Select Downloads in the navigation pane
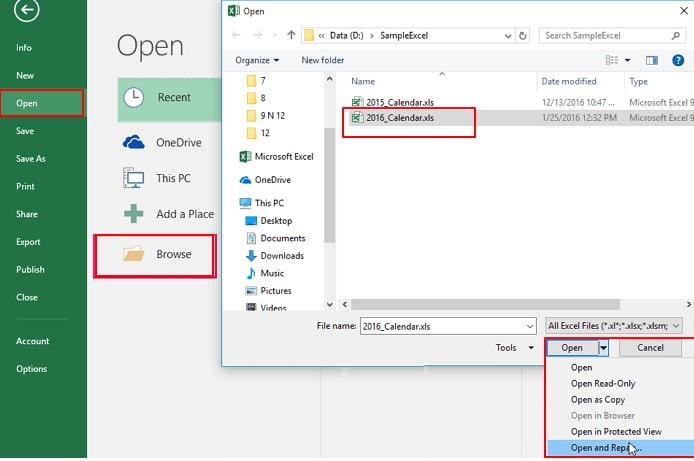 (274, 256)
